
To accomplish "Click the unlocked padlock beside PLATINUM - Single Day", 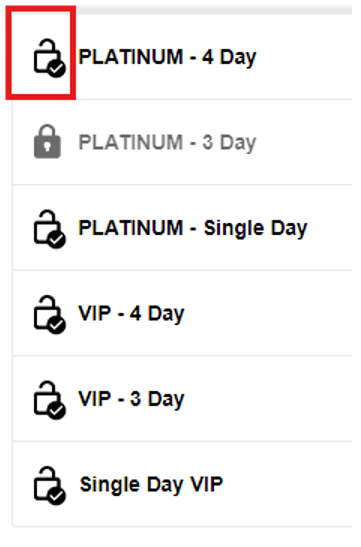I will pyautogui.click(x=49, y=229).
